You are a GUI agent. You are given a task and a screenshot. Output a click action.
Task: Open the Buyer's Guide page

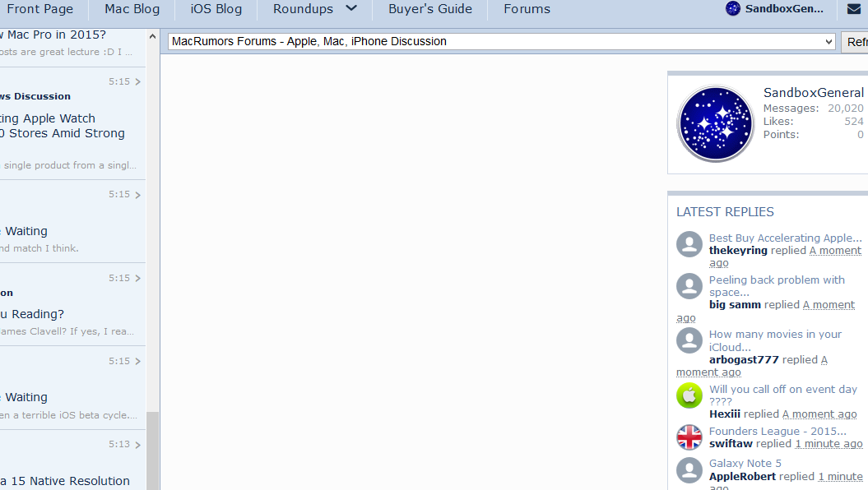(430, 9)
